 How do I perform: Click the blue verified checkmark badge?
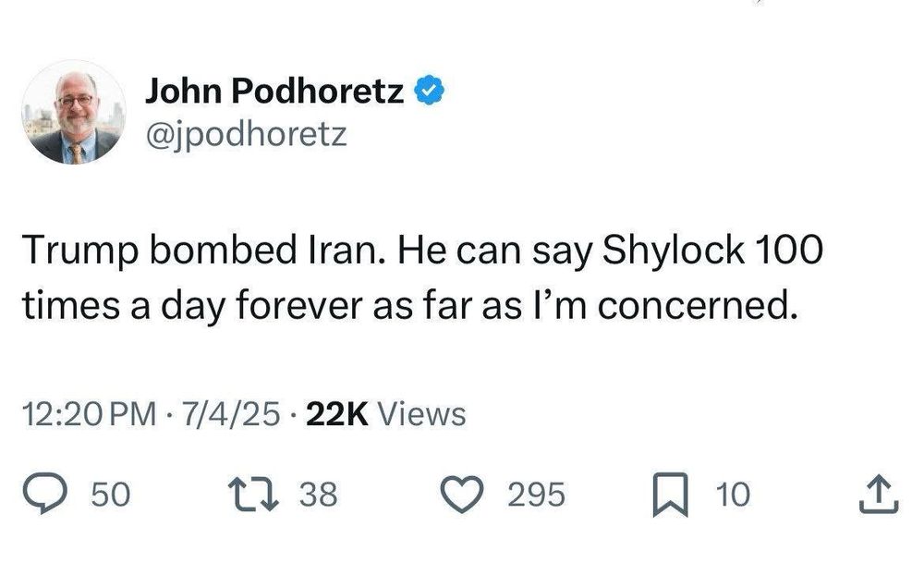click(429, 89)
